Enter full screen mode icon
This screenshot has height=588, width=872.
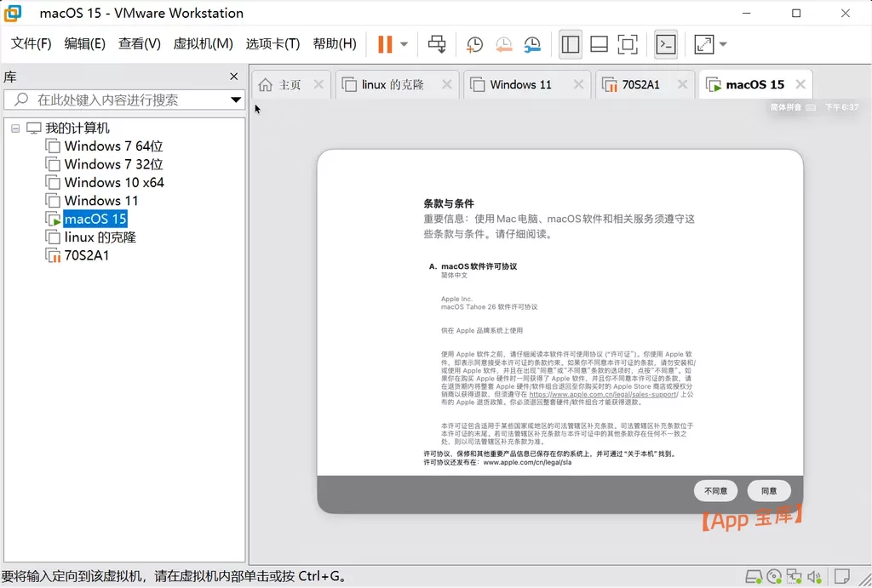point(628,44)
